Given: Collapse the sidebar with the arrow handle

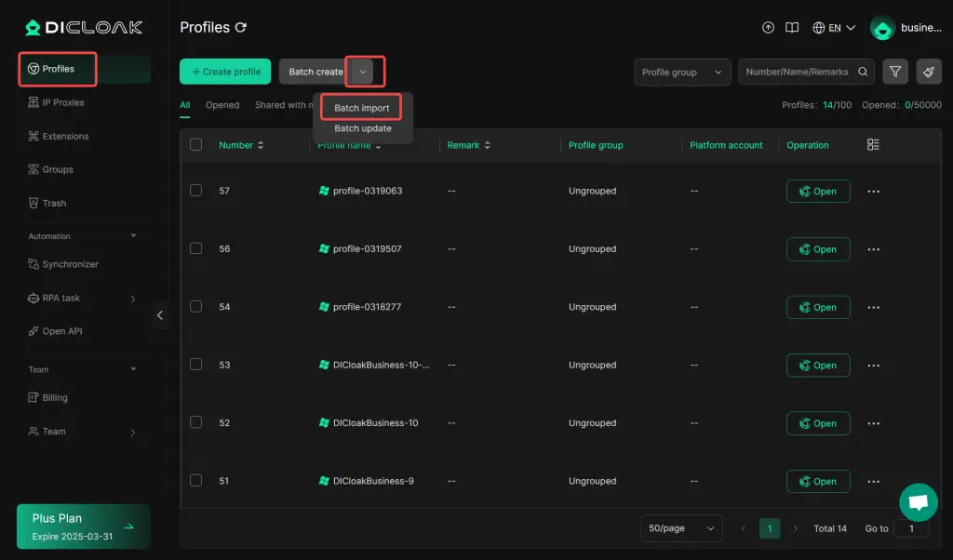Looking at the screenshot, I should point(159,315).
